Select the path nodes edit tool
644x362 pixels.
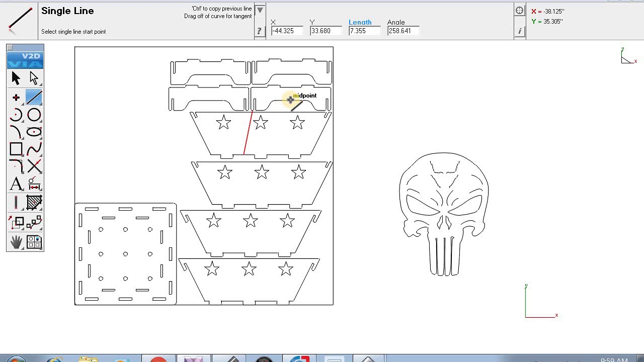[x=34, y=222]
